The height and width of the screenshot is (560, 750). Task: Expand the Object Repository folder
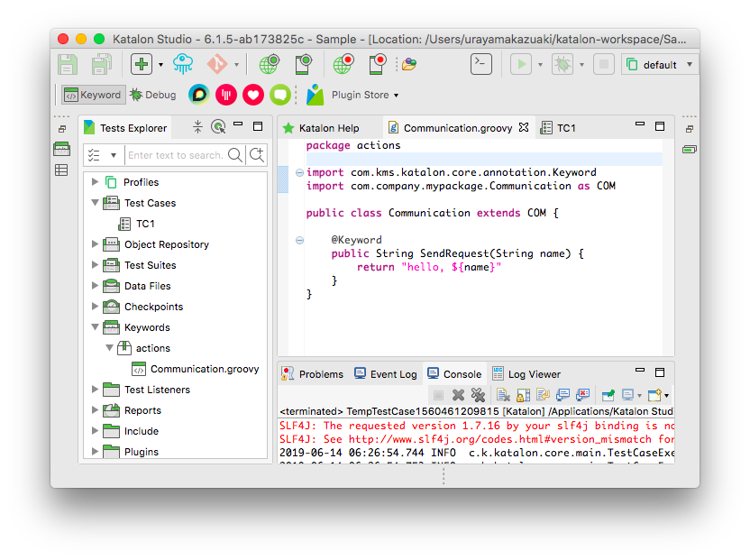point(95,244)
